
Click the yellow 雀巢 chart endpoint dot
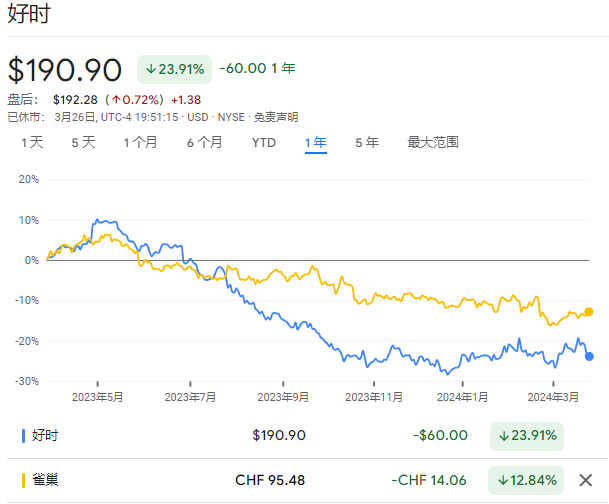[x=589, y=312]
